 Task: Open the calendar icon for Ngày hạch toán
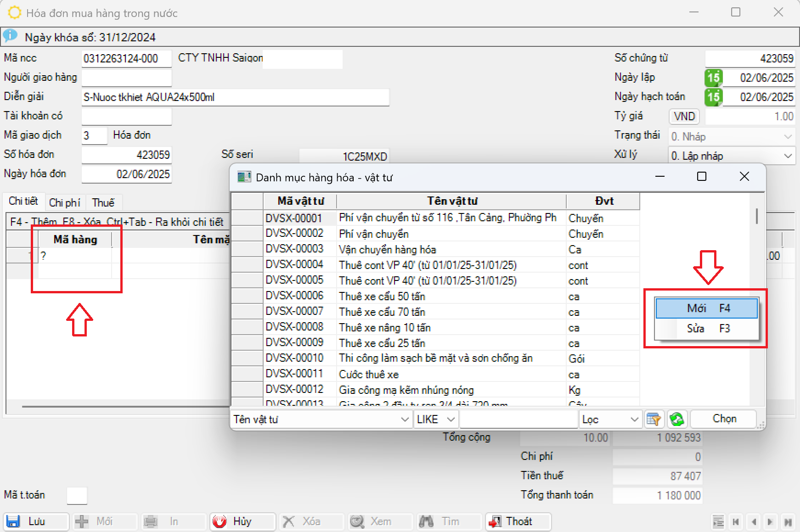[x=713, y=97]
